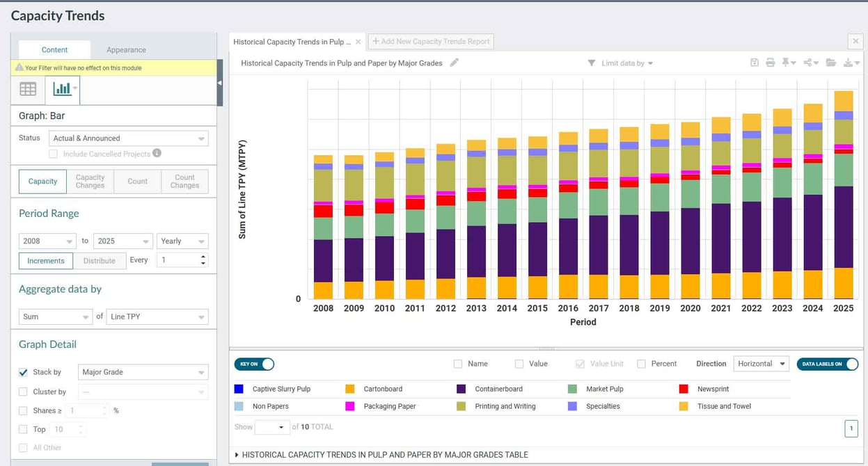The width and height of the screenshot is (868, 466).
Task: Click the Specialties lavender legend swatch
Action: point(572,406)
